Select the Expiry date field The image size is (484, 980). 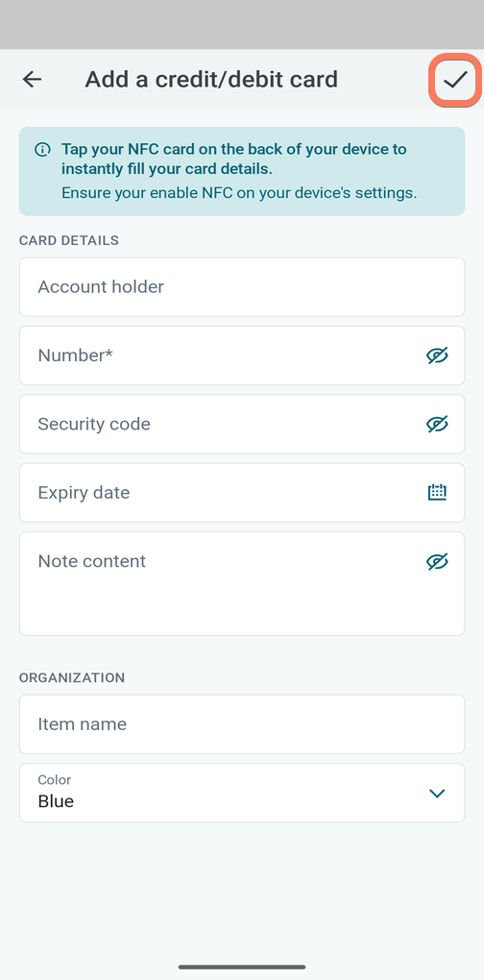(242, 493)
